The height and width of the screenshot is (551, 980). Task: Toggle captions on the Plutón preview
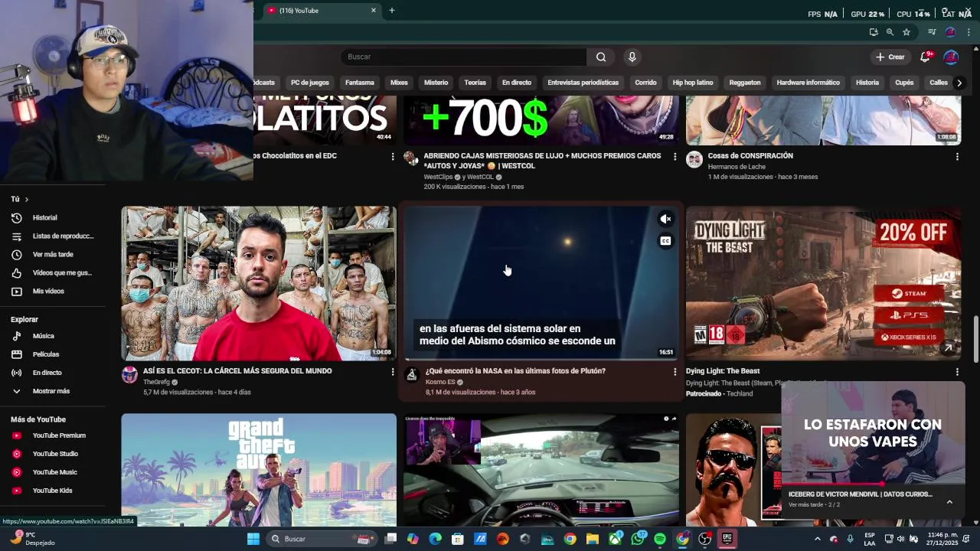[x=665, y=241]
